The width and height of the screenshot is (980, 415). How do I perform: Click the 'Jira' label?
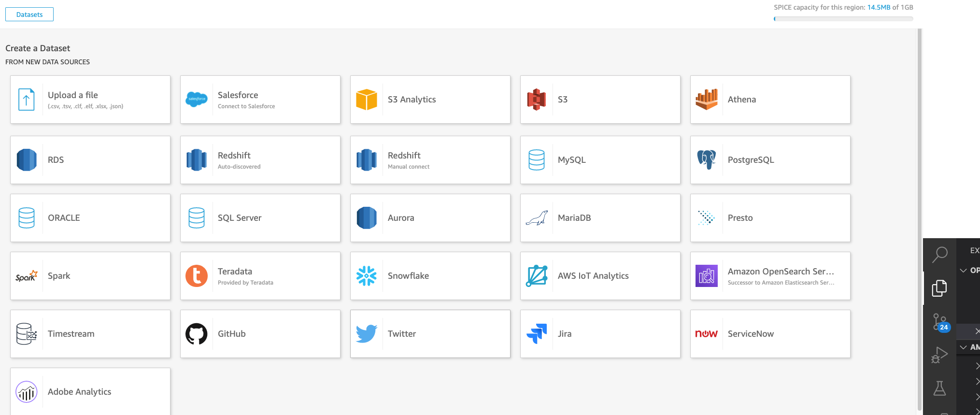click(x=565, y=334)
